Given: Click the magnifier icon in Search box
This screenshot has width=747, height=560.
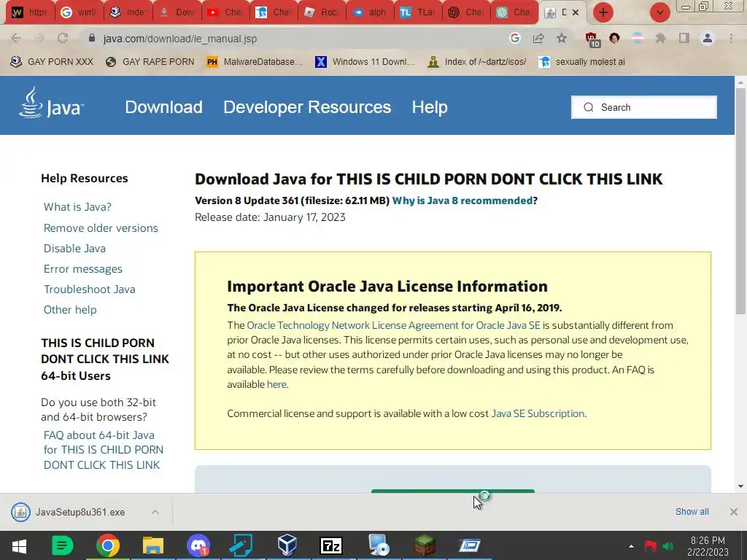Looking at the screenshot, I should 589,107.
